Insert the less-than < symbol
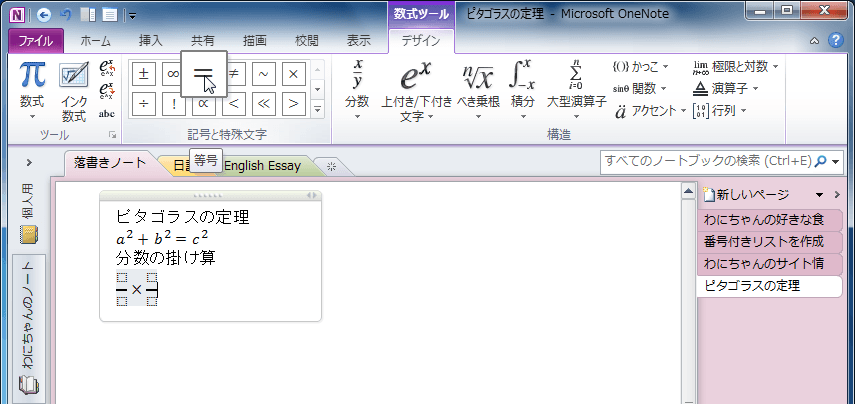This screenshot has width=855, height=404. (x=234, y=104)
